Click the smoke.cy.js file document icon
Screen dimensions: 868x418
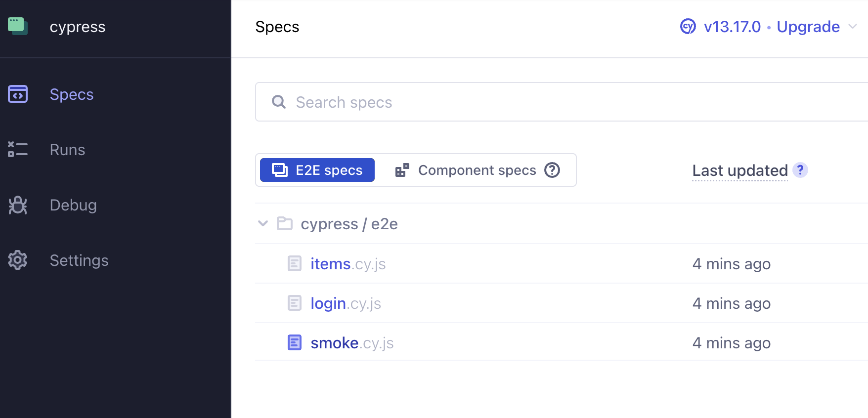tap(295, 342)
